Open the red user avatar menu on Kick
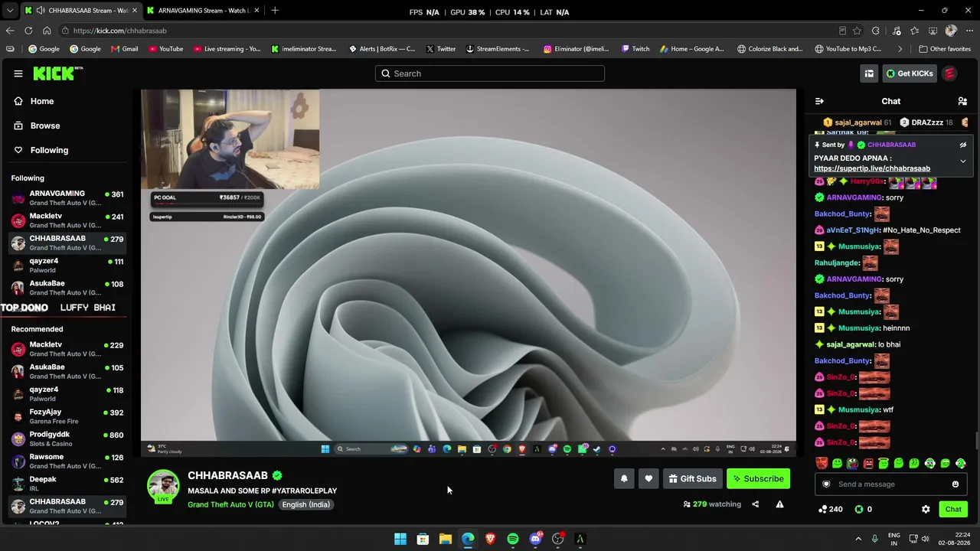The width and height of the screenshot is (980, 551). [x=949, y=73]
